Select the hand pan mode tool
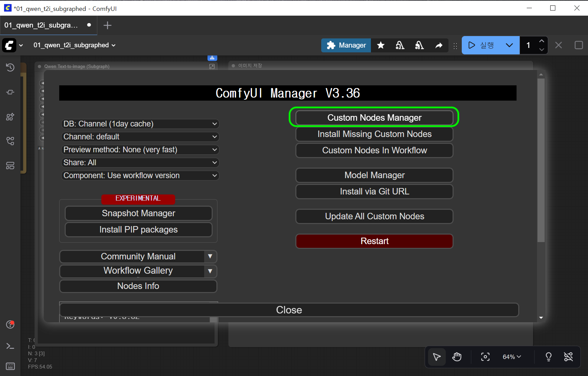The width and height of the screenshot is (588, 376). 457,357
